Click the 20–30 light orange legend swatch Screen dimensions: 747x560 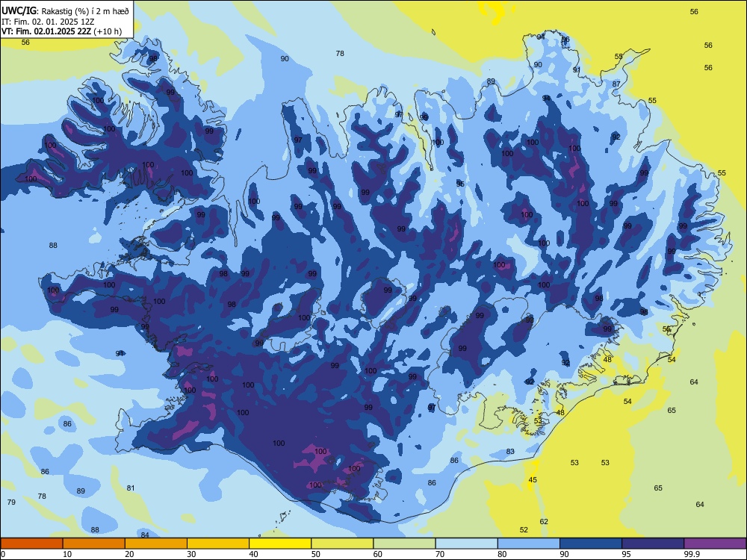(156, 544)
